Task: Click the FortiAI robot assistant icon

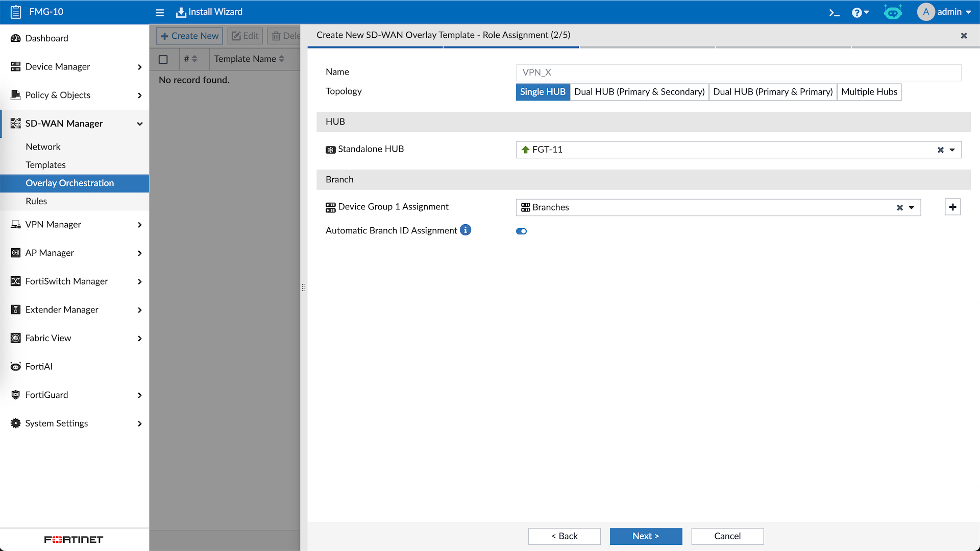Action: pyautogui.click(x=892, y=12)
